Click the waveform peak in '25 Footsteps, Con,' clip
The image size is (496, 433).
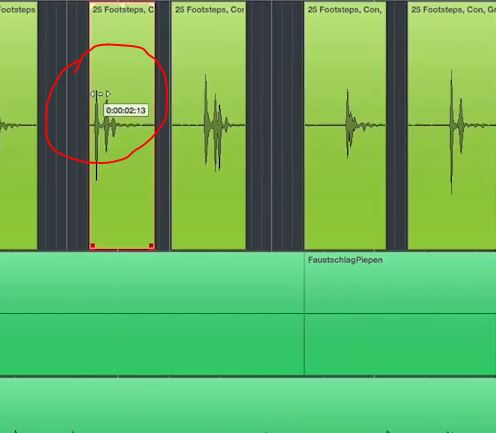click(x=349, y=124)
